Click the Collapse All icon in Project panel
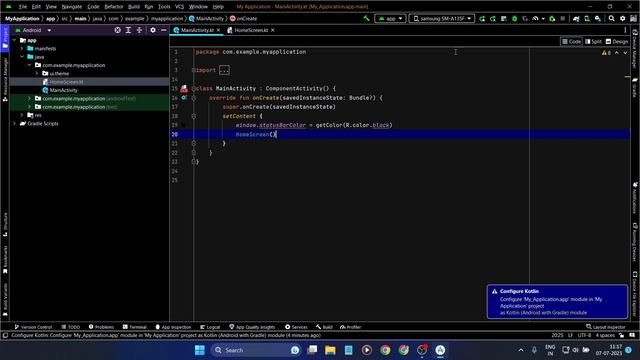Viewport: 640px width, 360px height. [x=139, y=30]
